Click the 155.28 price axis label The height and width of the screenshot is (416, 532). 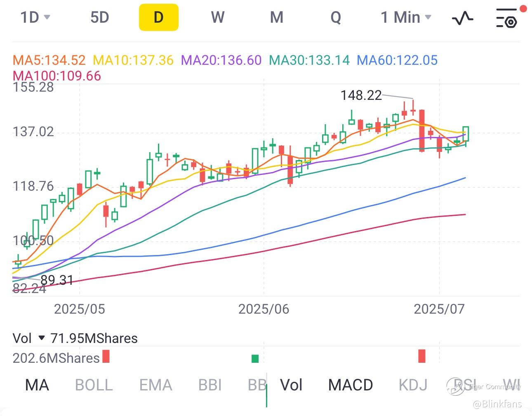pos(33,87)
